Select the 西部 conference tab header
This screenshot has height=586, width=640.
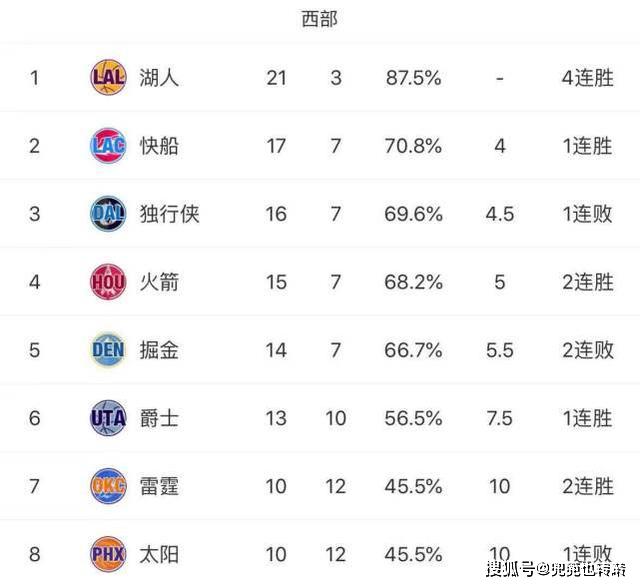pyautogui.click(x=319, y=19)
